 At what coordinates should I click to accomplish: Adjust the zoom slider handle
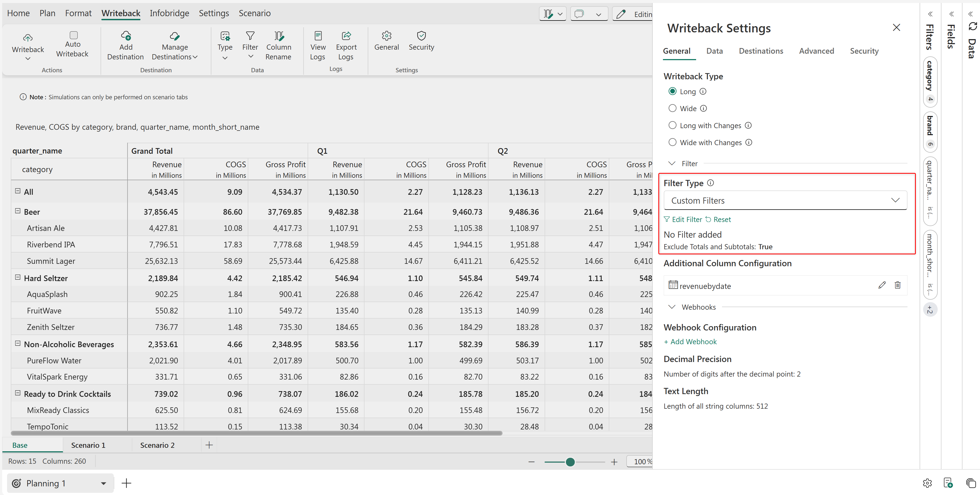click(570, 462)
